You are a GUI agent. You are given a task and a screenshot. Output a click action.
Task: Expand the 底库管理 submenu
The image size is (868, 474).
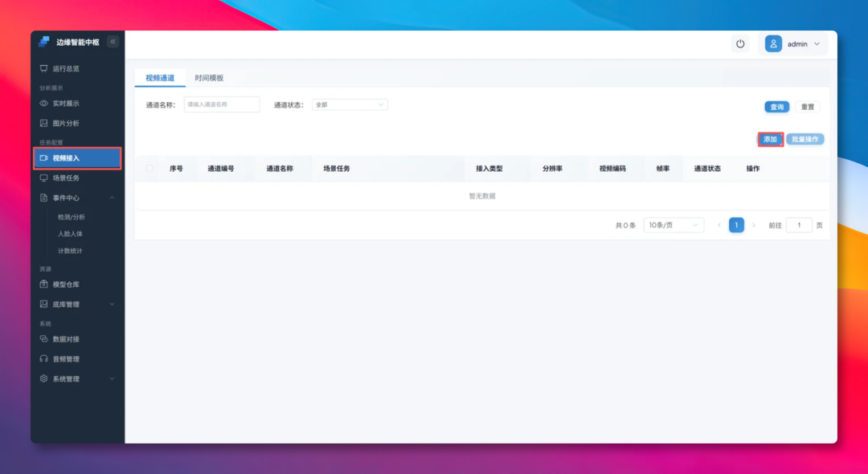coord(77,304)
